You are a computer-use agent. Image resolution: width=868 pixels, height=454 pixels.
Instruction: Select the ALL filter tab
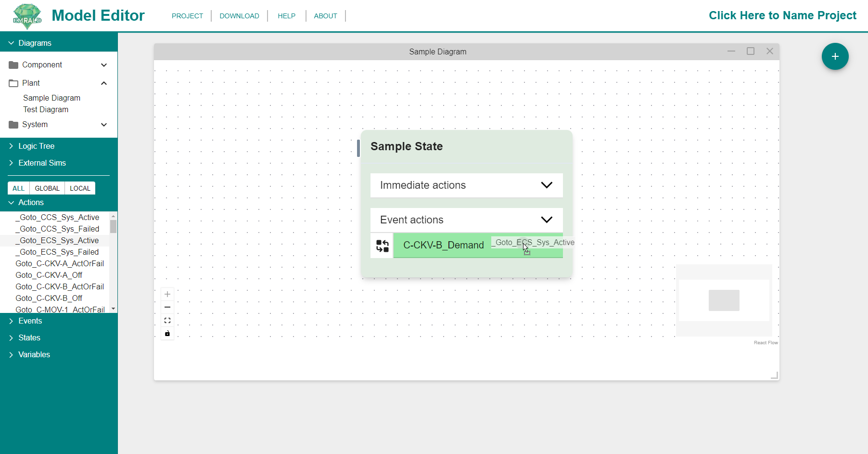(18, 188)
